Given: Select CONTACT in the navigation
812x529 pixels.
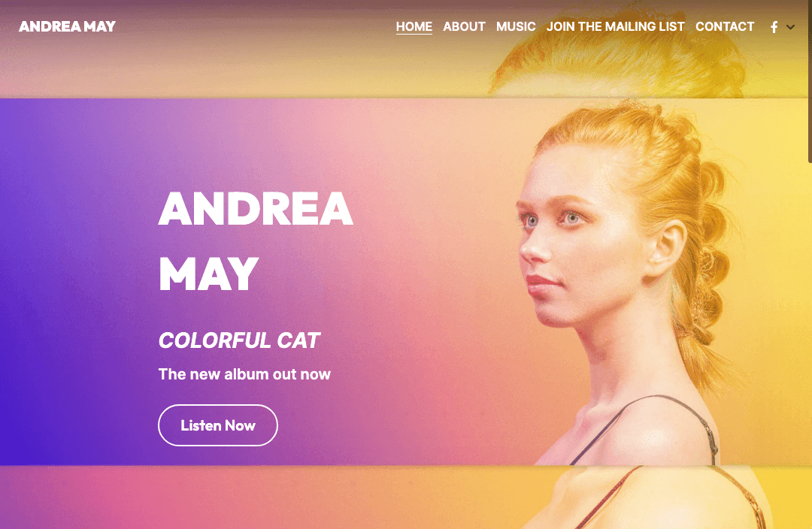Looking at the screenshot, I should coord(725,26).
